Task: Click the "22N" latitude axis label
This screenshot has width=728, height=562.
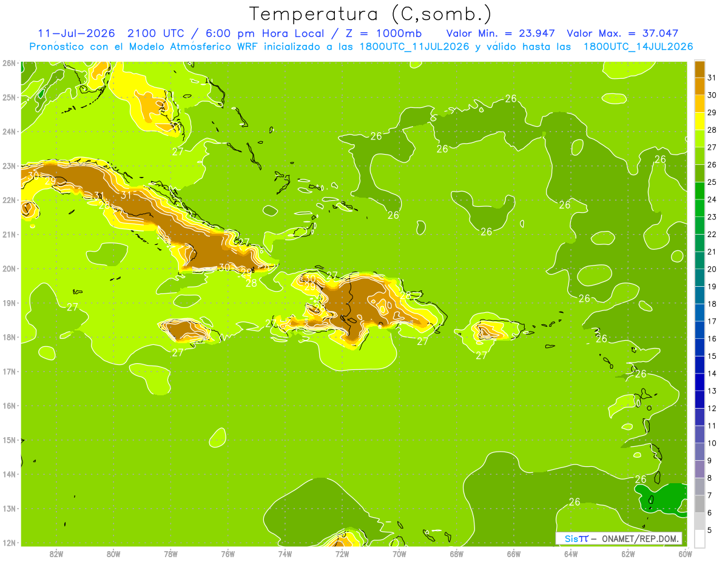Action: 8,200
